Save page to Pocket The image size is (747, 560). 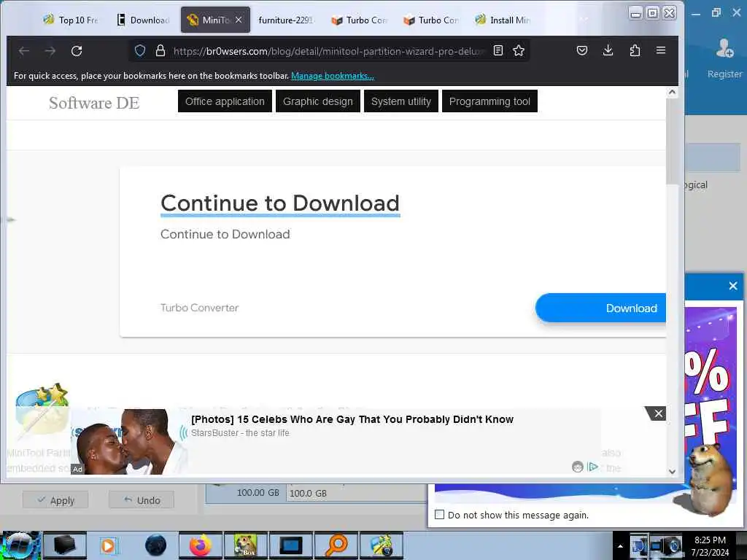(x=581, y=50)
